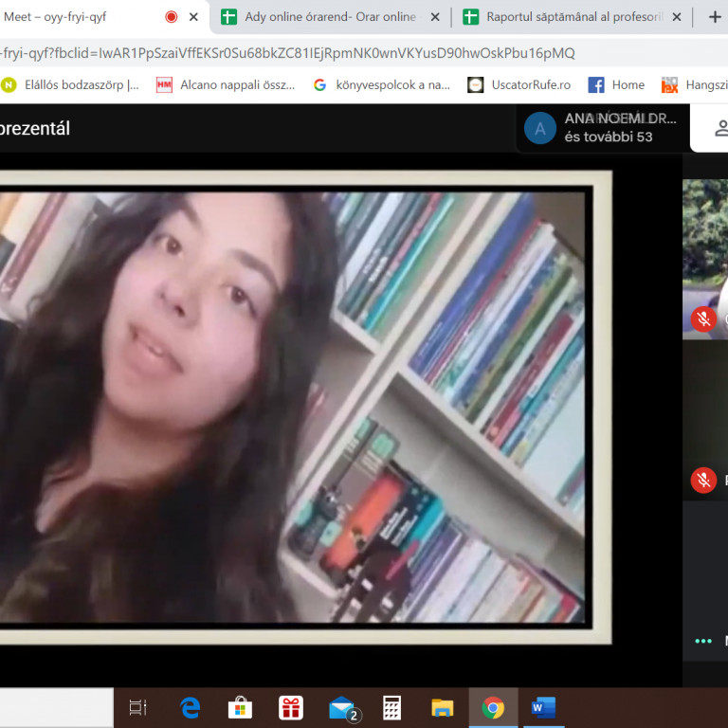Open Microsoft Edge from the taskbar

coord(191,707)
